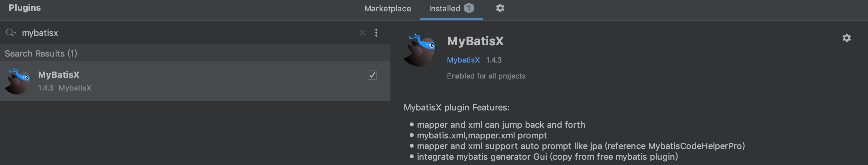The image size is (868, 165).
Task: Open the MyBatisX plugin settings gear
Action: 846,38
